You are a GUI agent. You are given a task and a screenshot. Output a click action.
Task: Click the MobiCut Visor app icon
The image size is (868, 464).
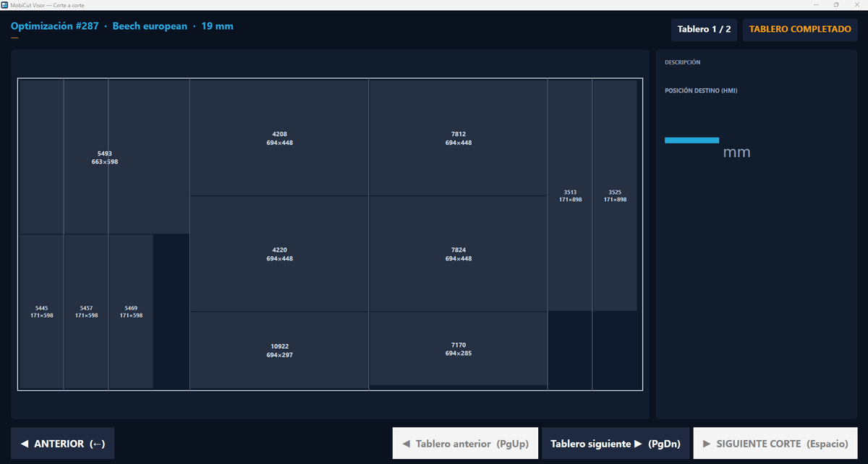click(4, 4)
